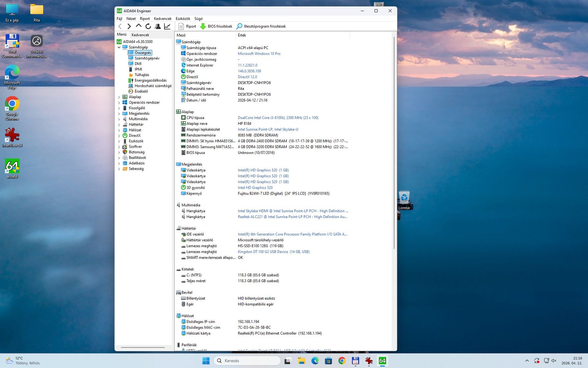Select the IPMI tree item
The image size is (588, 368).
tap(138, 69)
